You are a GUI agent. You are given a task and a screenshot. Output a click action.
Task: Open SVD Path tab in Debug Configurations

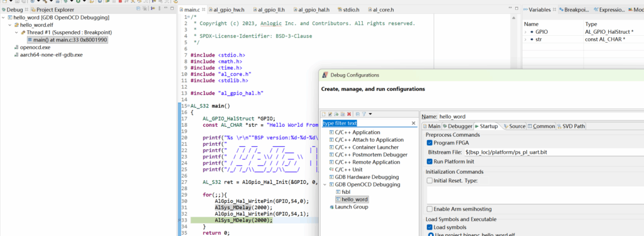(x=571, y=126)
